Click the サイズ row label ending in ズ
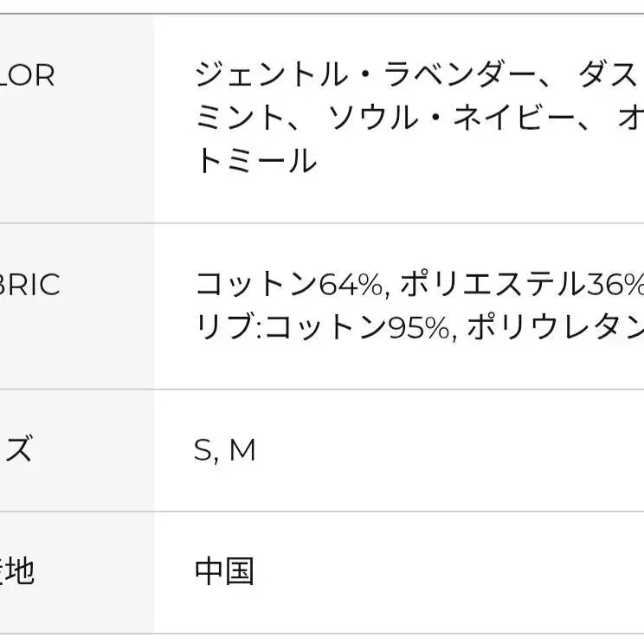The width and height of the screenshot is (644, 644). (x=17, y=450)
